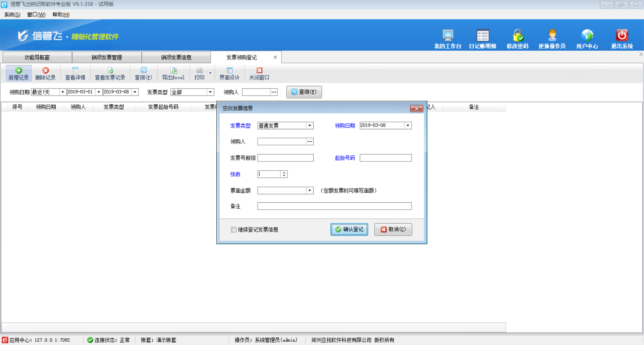This screenshot has height=345, width=644.
Task: Increase 张数 using the up stepper
Action: click(x=284, y=172)
